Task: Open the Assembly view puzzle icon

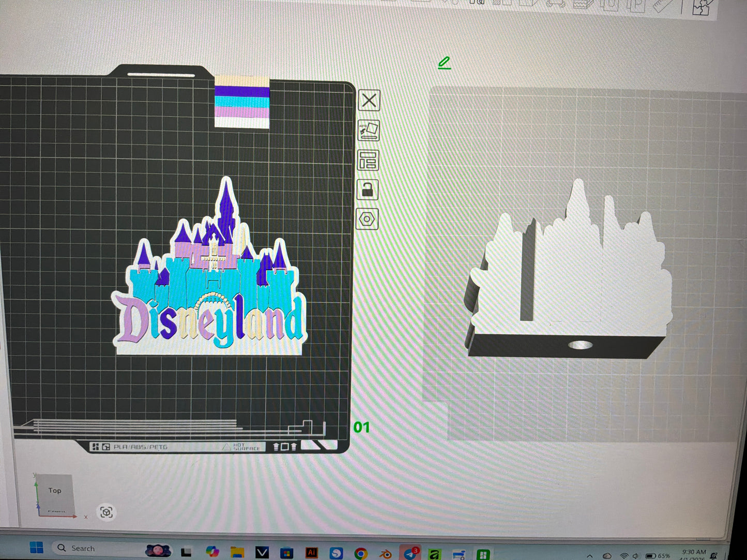Action: click(x=702, y=7)
